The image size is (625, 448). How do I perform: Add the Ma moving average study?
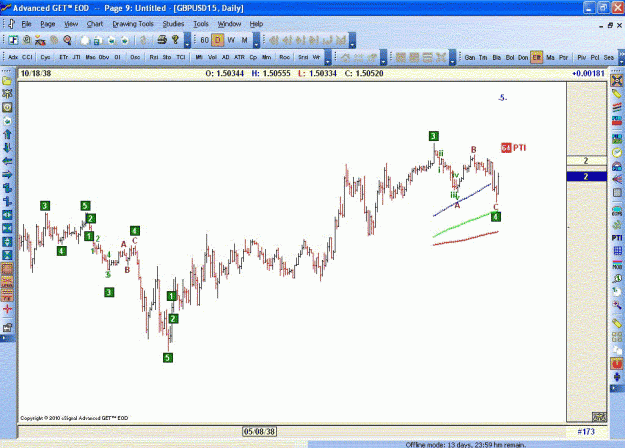[x=550, y=57]
